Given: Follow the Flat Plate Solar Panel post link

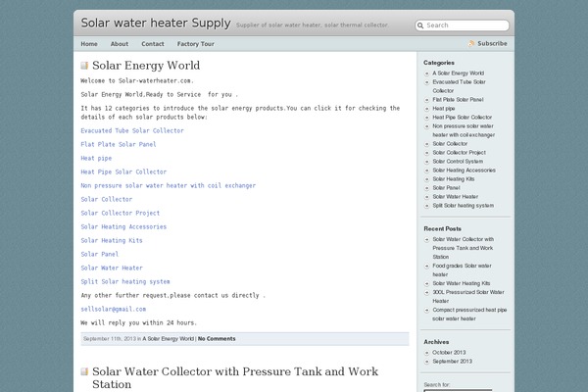Looking at the screenshot, I should point(119,144).
